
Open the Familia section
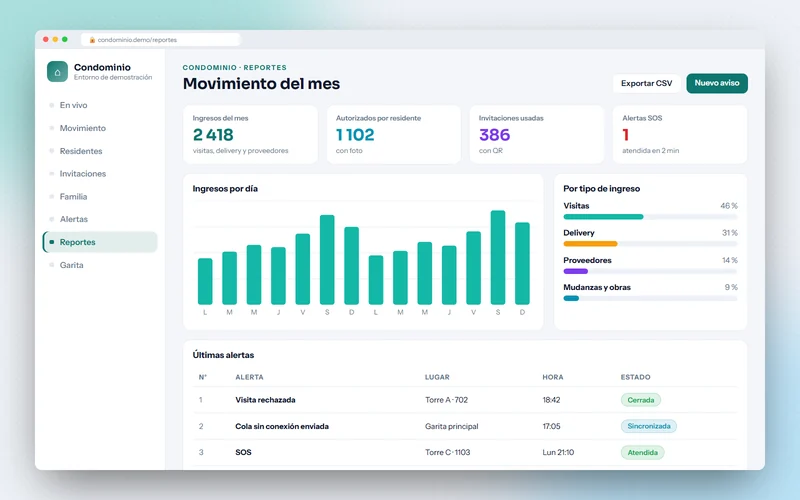pyautogui.click(x=73, y=196)
